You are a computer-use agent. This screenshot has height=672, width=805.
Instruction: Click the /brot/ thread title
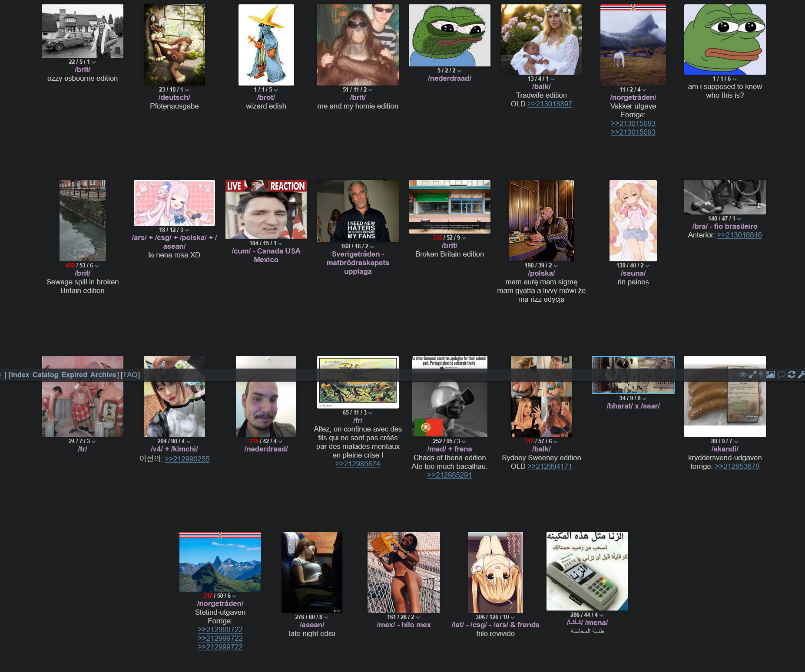click(266, 97)
